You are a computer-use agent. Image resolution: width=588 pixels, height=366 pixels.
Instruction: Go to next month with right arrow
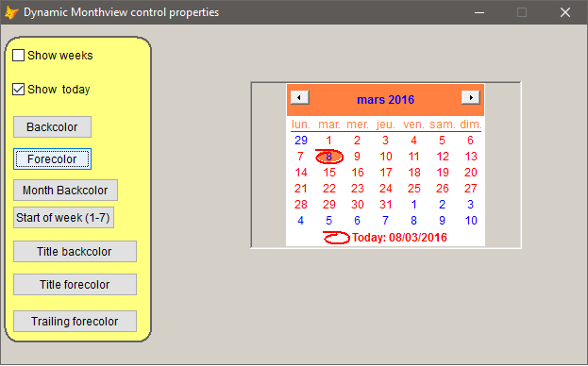tap(471, 98)
